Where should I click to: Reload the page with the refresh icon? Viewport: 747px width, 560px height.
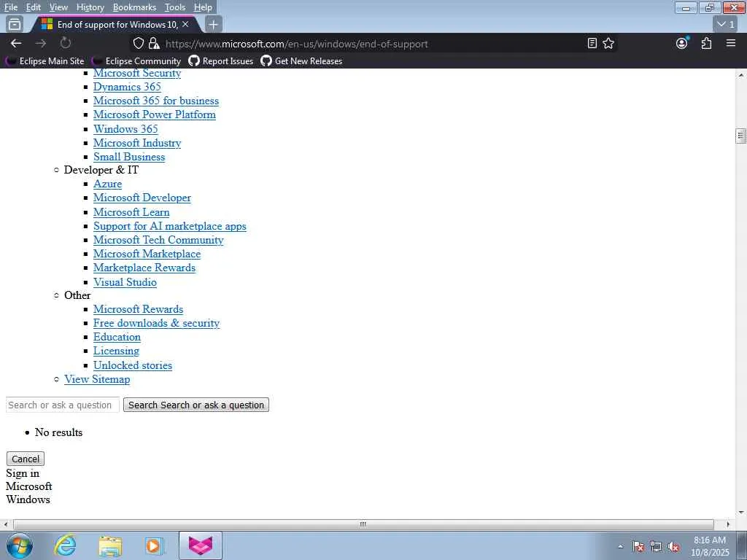pyautogui.click(x=65, y=43)
